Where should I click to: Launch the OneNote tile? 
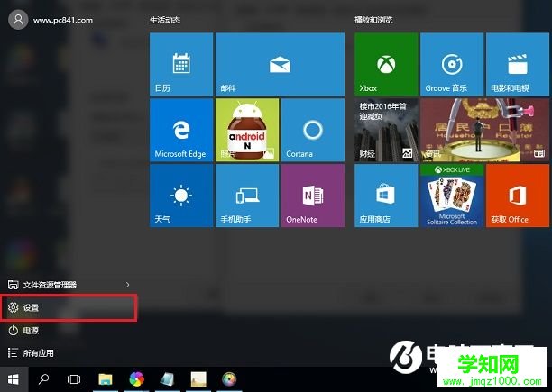[x=313, y=196]
